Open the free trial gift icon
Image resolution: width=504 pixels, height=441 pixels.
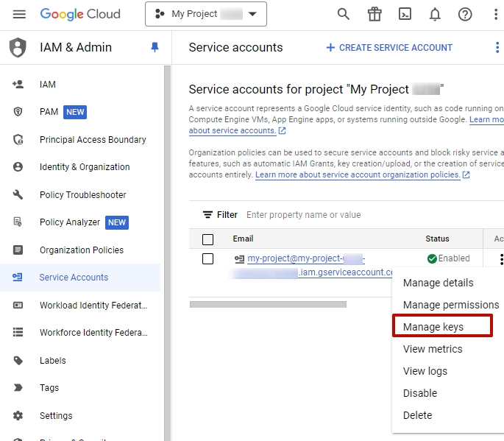(x=375, y=14)
